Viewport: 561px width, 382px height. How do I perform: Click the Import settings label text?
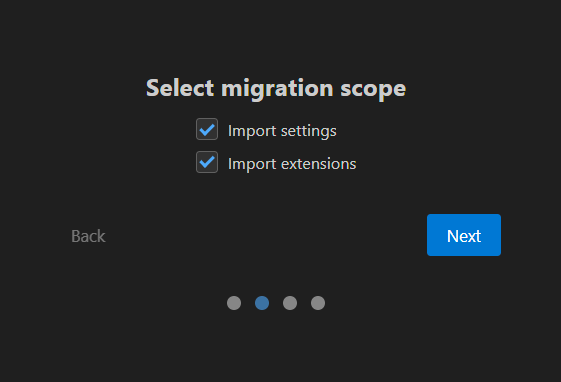pos(282,131)
